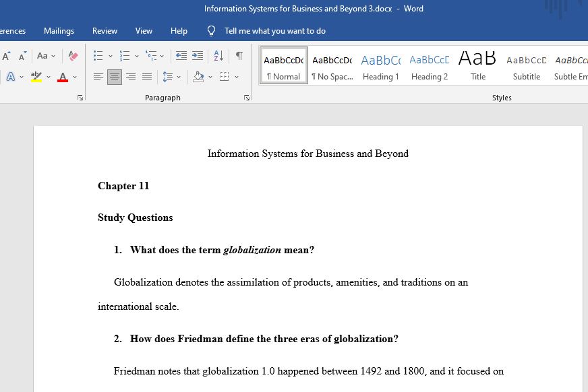Open the Review tab
588x392 pixels.
(x=105, y=31)
